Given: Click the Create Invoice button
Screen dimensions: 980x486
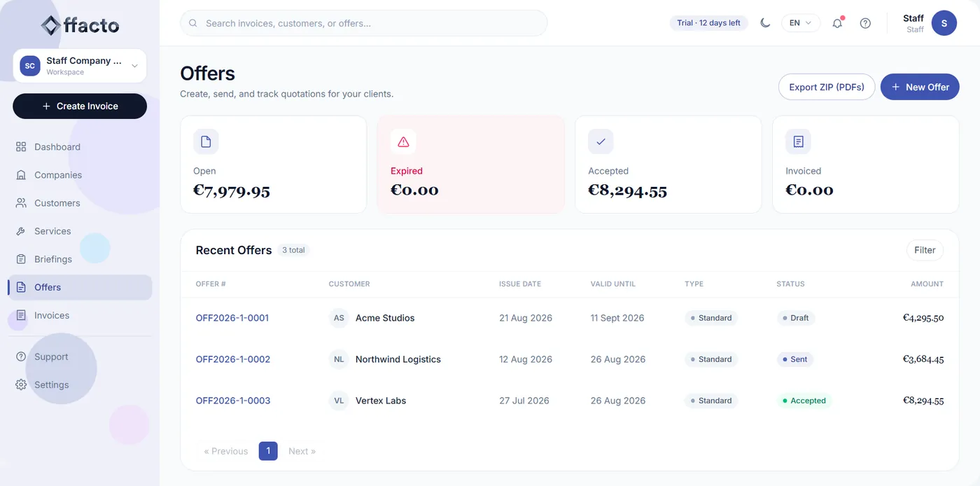Looking at the screenshot, I should tap(80, 106).
